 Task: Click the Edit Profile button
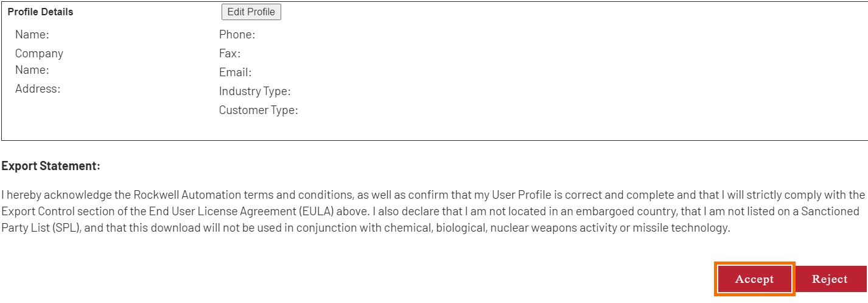251,12
